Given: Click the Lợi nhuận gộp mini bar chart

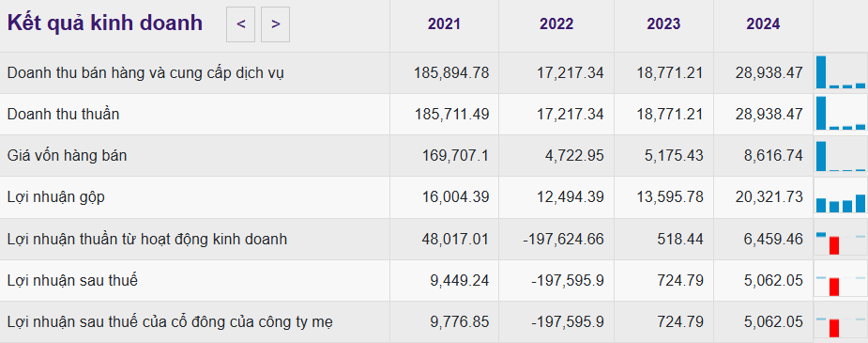Looking at the screenshot, I should pyautogui.click(x=841, y=197).
